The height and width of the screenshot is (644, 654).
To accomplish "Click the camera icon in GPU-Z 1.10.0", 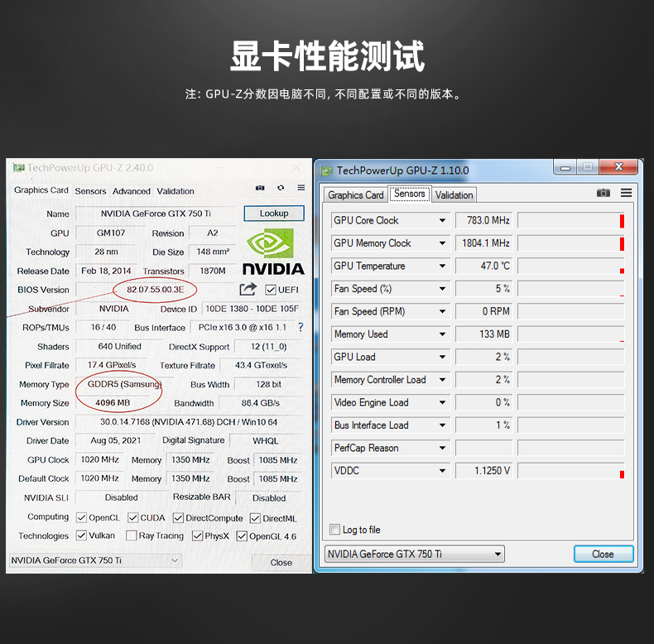I will pos(604,193).
